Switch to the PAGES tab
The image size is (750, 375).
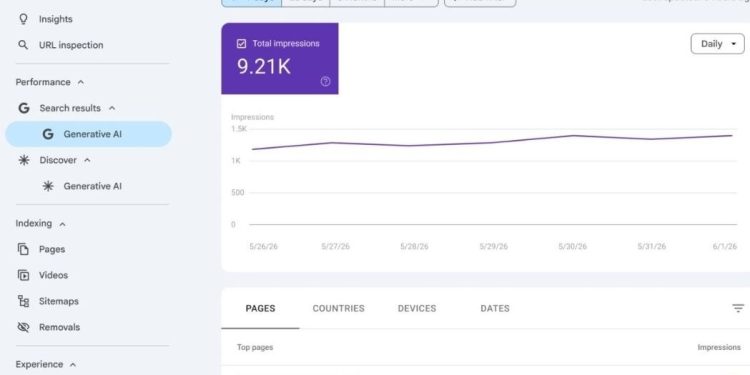[260, 309]
